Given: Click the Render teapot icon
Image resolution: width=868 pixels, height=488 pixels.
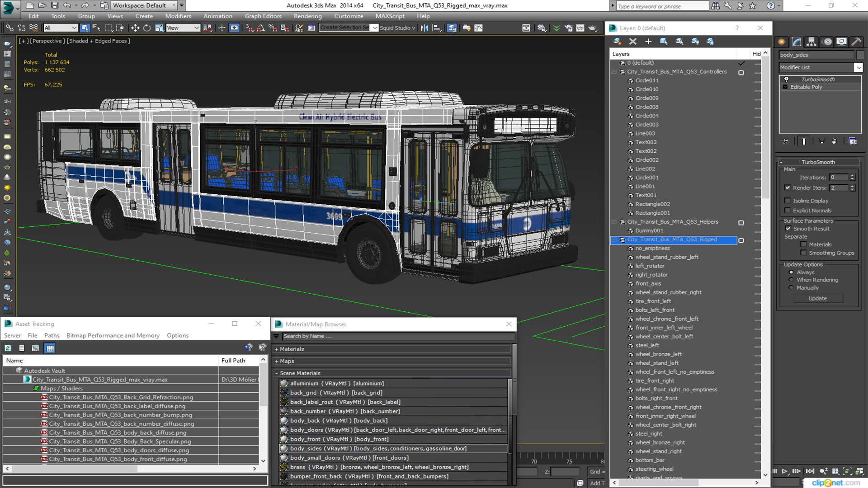Looking at the screenshot, I should pyautogui.click(x=592, y=28).
